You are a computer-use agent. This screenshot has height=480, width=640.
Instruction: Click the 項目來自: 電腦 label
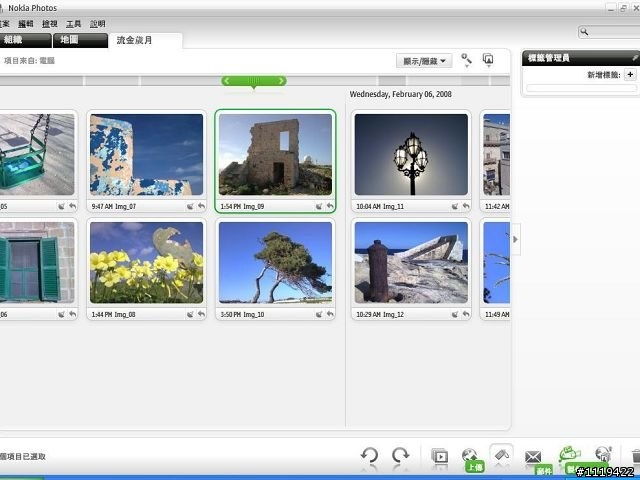point(29,61)
